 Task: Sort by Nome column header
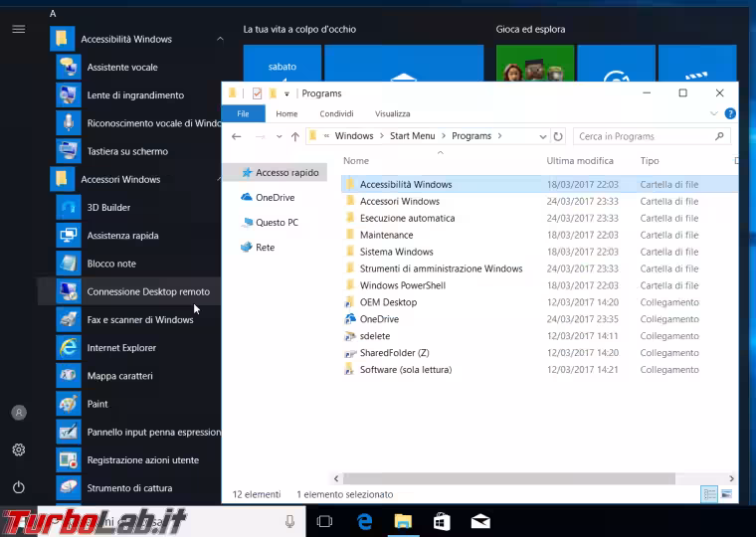(356, 161)
